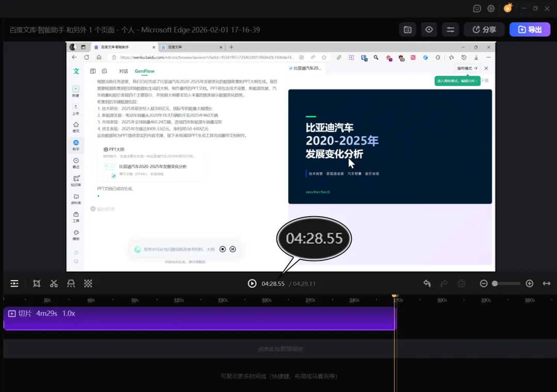Click the favorites star in address bar
Image resolution: width=557 pixels, height=392 pixels.
click(x=324, y=57)
